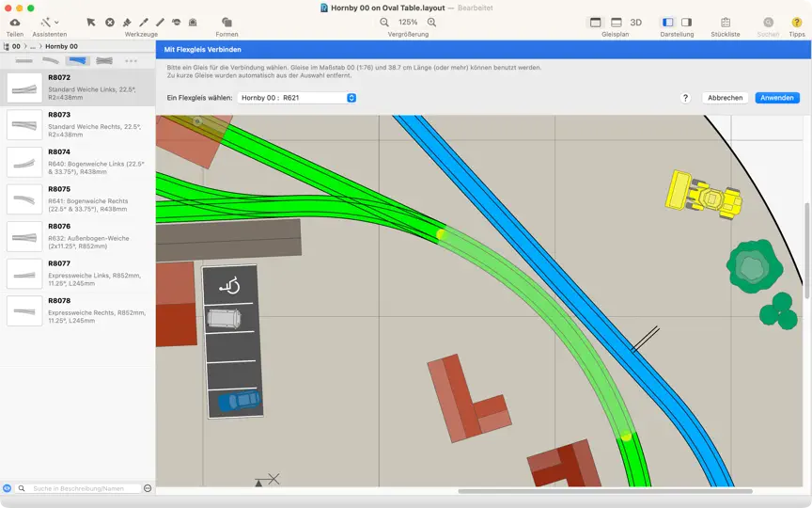Zoom out with minus magnifier
This screenshot has width=812, height=508.
click(384, 23)
